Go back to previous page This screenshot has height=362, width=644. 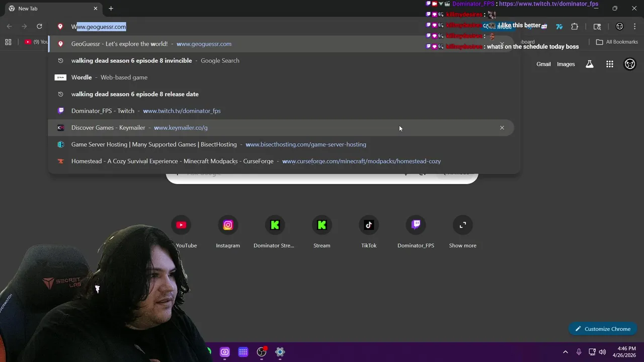coord(9,27)
